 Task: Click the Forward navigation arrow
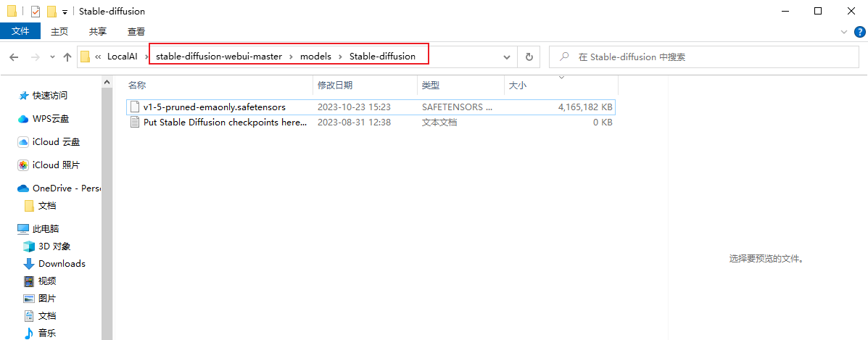point(35,57)
